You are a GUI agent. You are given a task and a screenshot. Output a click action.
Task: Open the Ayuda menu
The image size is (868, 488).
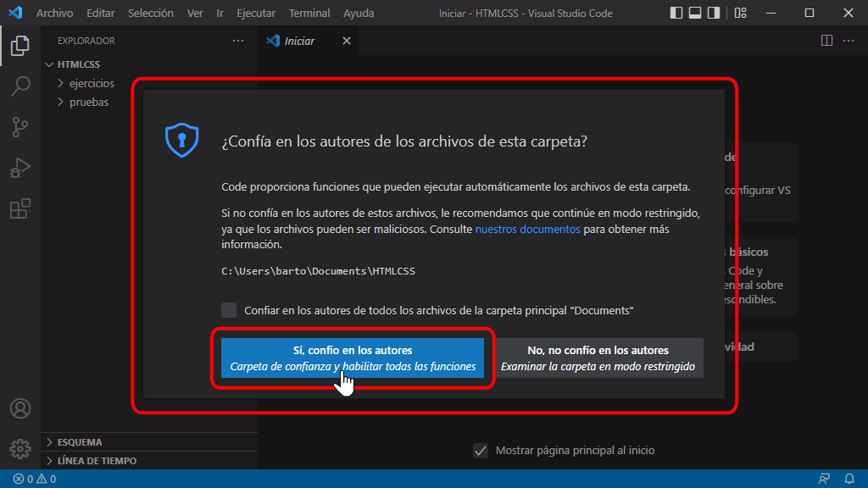pos(359,13)
